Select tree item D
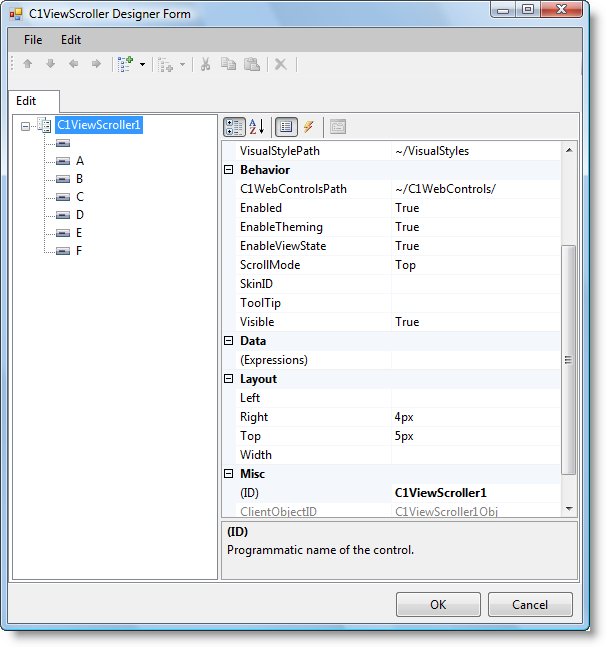The width and height of the screenshot is (606, 647). [x=80, y=215]
